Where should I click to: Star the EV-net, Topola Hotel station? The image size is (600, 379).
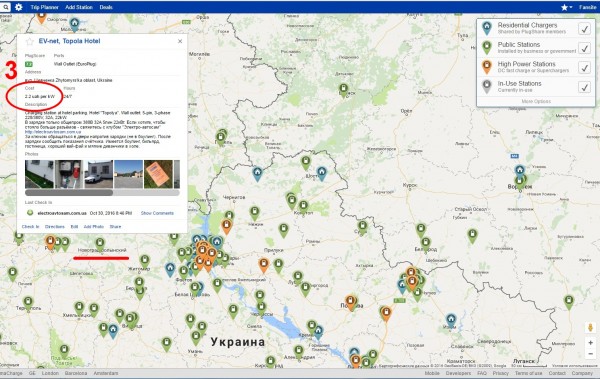pos(30,41)
